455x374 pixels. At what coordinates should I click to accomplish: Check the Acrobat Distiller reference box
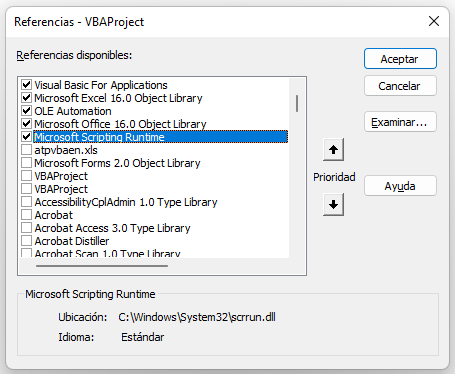(x=26, y=241)
